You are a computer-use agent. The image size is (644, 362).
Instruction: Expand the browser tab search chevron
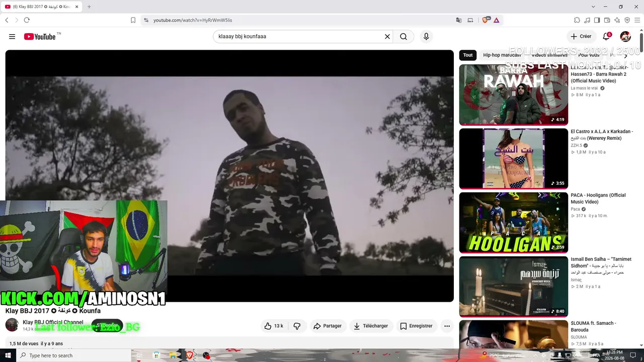coord(593,7)
